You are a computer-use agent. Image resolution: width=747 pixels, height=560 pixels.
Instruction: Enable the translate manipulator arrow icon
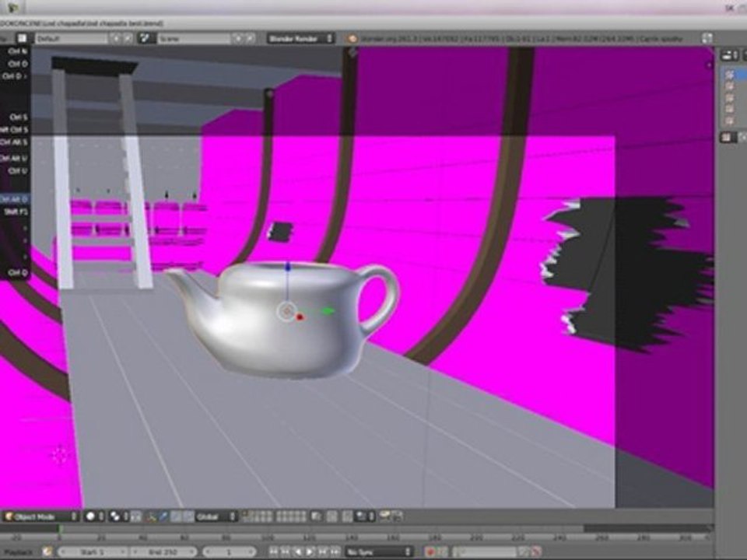point(164,516)
